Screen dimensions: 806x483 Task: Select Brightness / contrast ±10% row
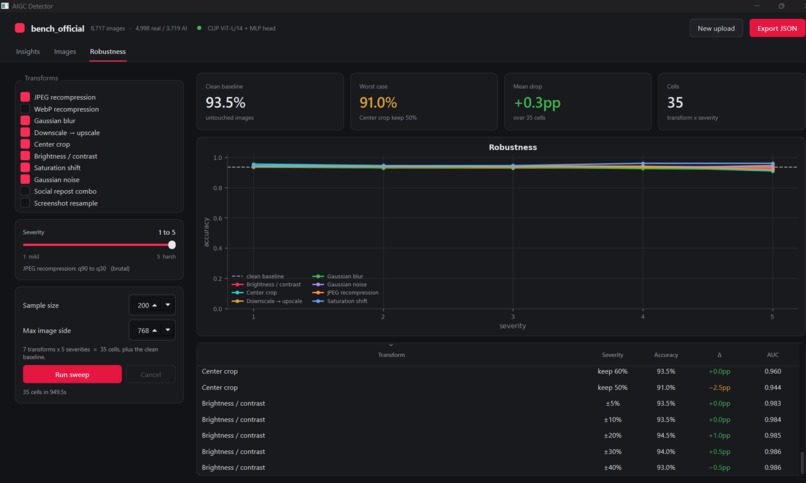[498, 420]
